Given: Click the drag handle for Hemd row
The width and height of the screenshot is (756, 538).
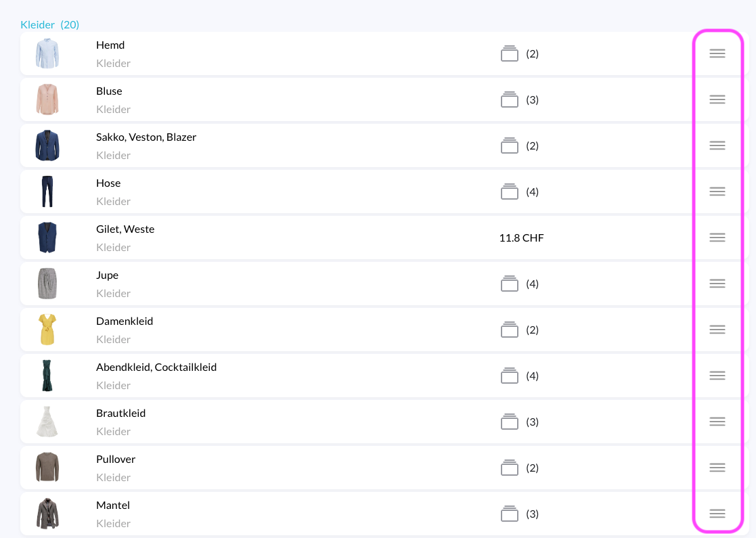Looking at the screenshot, I should (x=717, y=53).
